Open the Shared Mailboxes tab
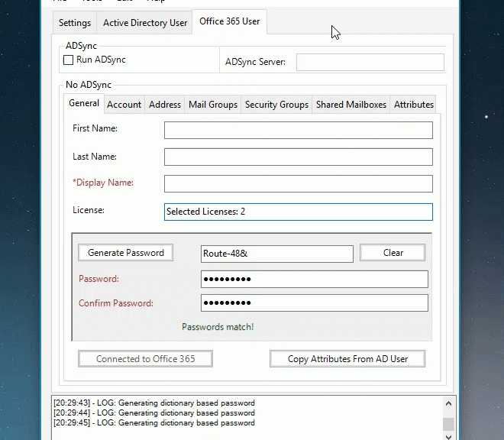504x440 pixels. pyautogui.click(x=351, y=105)
